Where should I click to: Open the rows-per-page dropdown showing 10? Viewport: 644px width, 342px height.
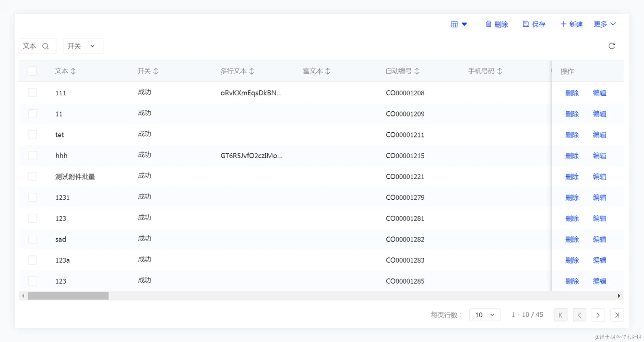[x=484, y=315]
